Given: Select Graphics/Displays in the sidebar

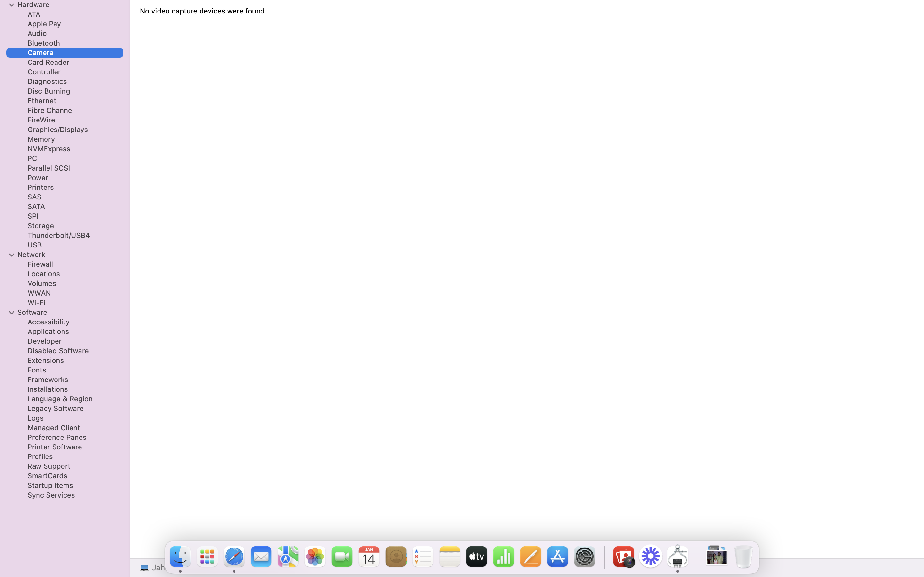Looking at the screenshot, I should click(x=58, y=130).
